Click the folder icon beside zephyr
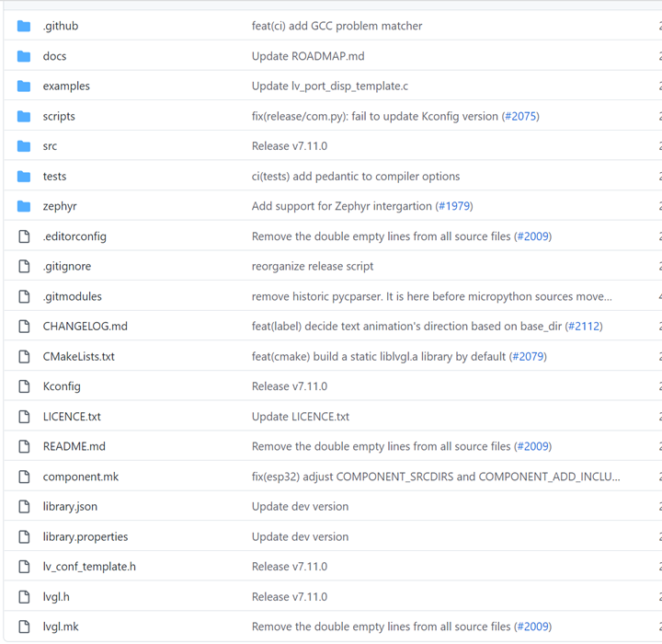Screen dimensions: 662x644 [24, 206]
